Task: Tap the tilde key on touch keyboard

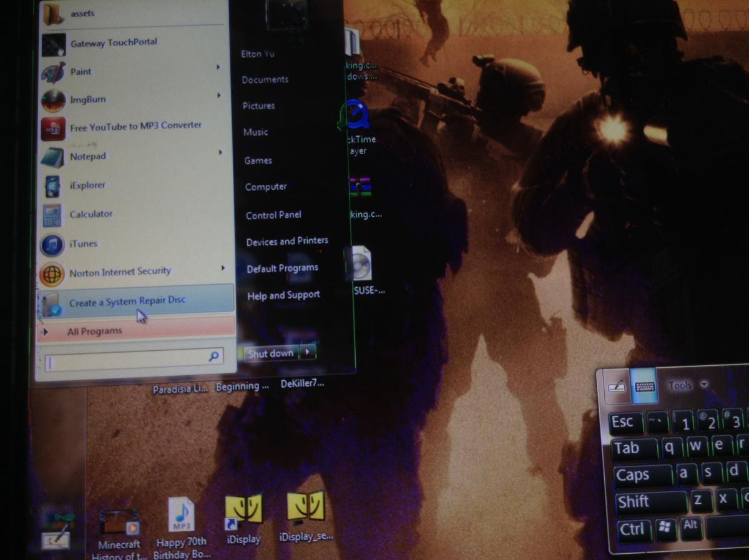Action: tap(656, 422)
